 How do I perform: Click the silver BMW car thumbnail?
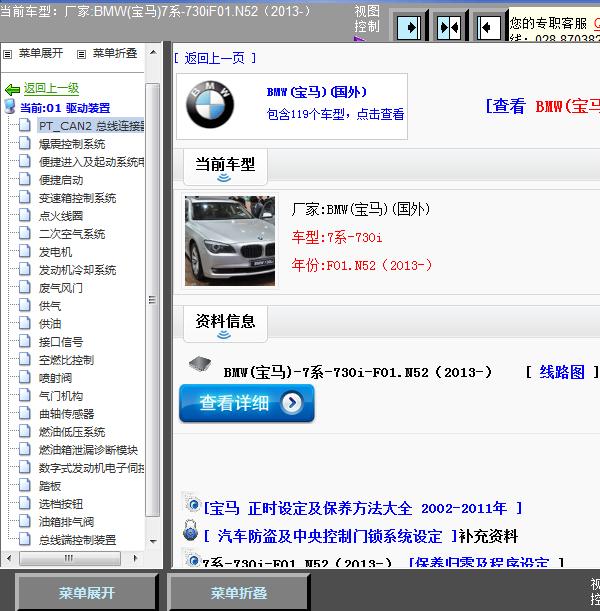point(230,241)
